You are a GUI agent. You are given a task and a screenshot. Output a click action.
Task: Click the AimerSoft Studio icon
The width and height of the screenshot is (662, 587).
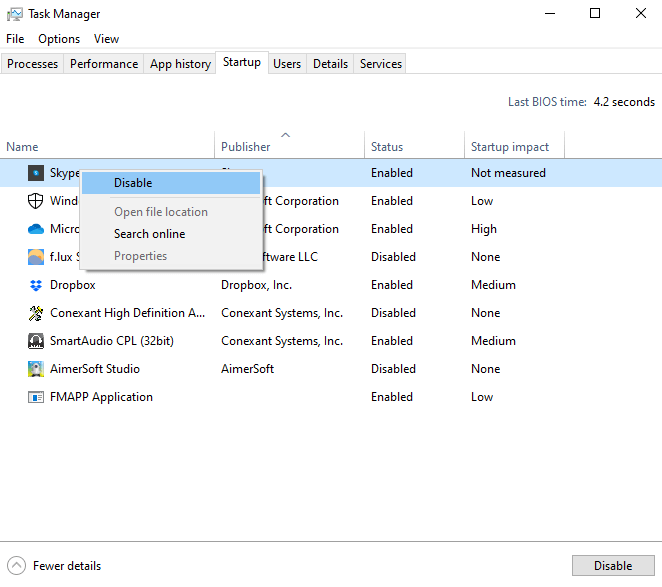36,369
